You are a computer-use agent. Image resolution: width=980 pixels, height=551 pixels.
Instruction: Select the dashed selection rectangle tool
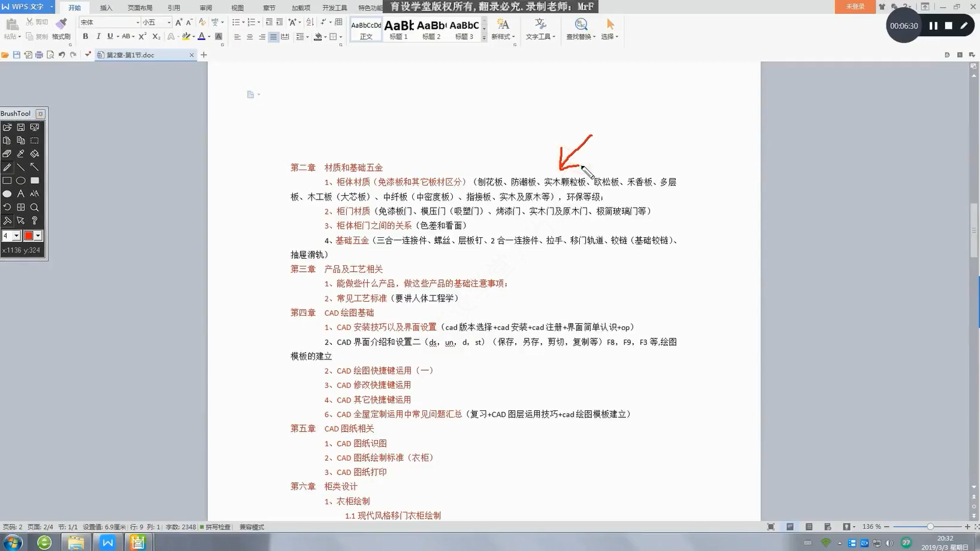tap(35, 140)
